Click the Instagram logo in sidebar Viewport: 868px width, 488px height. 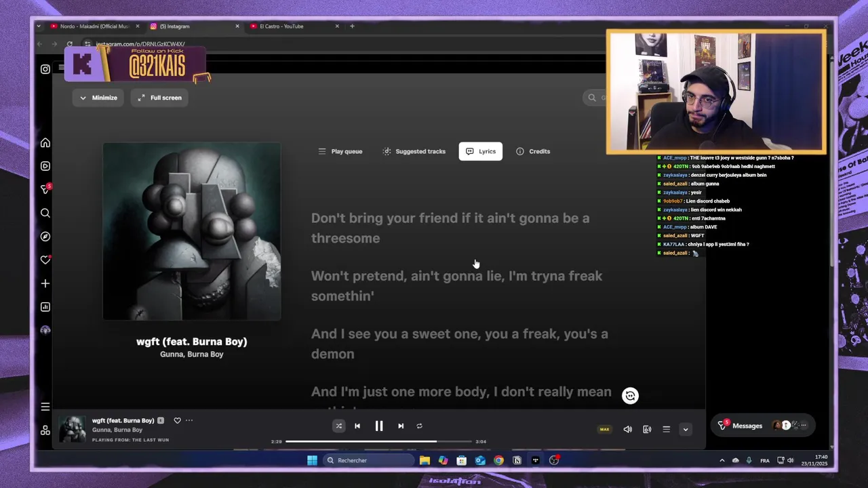(45, 69)
